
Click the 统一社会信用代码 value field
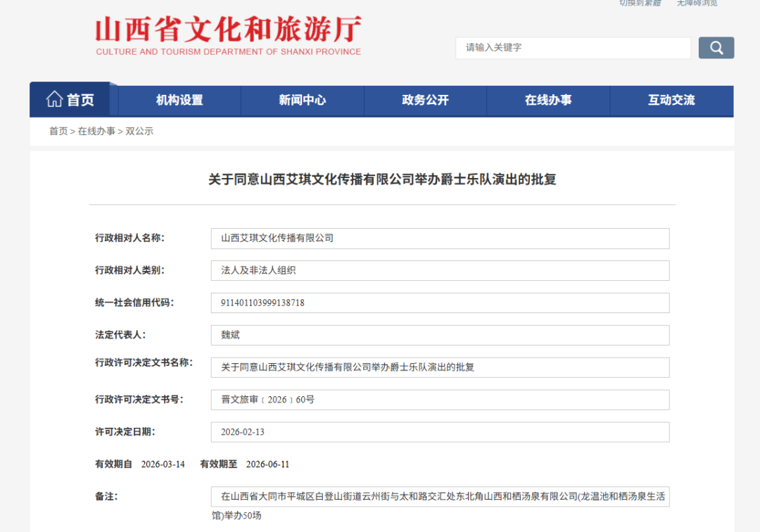pos(440,303)
